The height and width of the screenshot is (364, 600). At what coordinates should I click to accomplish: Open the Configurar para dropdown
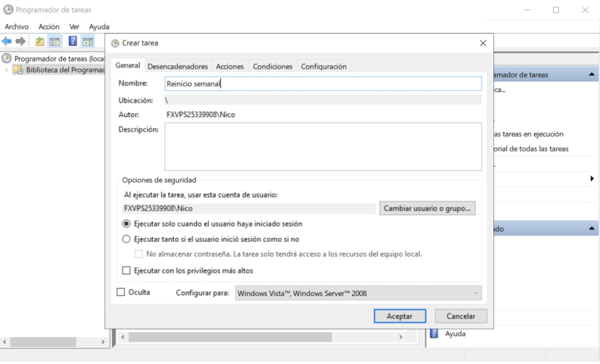point(358,293)
